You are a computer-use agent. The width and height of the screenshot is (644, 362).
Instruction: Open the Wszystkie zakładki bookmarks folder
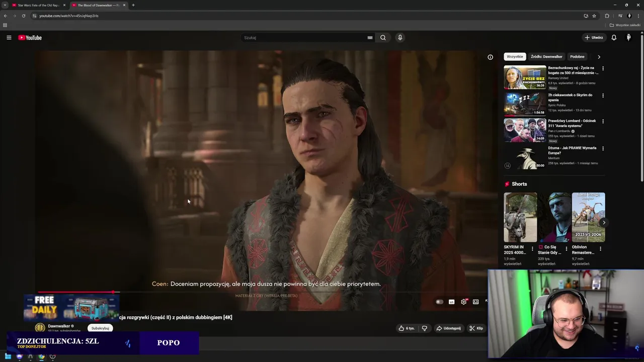tap(625, 25)
